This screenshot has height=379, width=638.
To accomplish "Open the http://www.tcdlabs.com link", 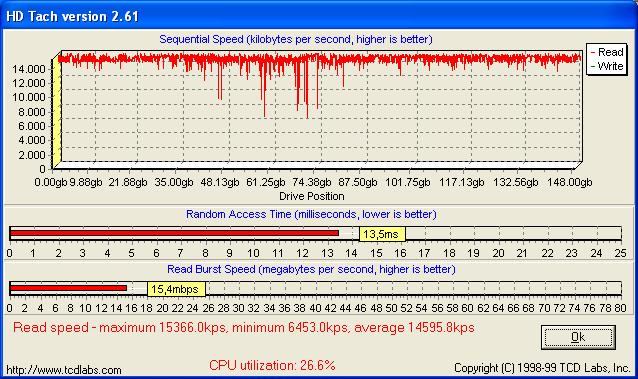I will [x=64, y=370].
